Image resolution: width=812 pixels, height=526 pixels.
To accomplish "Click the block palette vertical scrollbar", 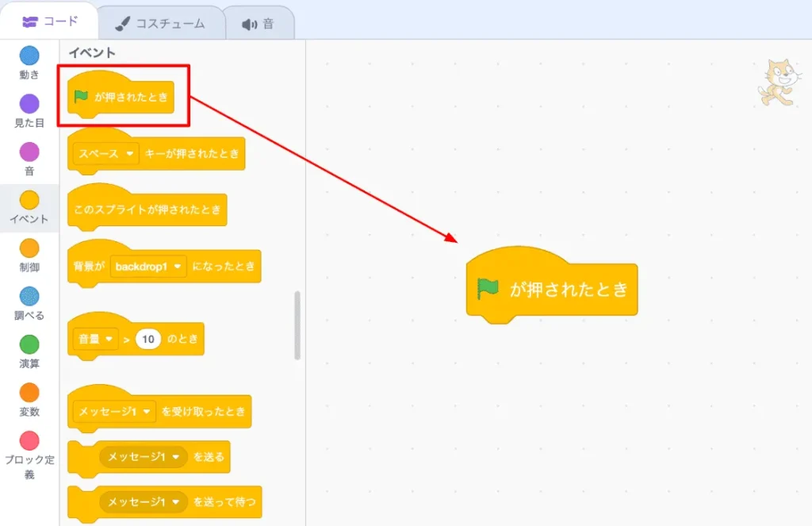I will coord(297,325).
